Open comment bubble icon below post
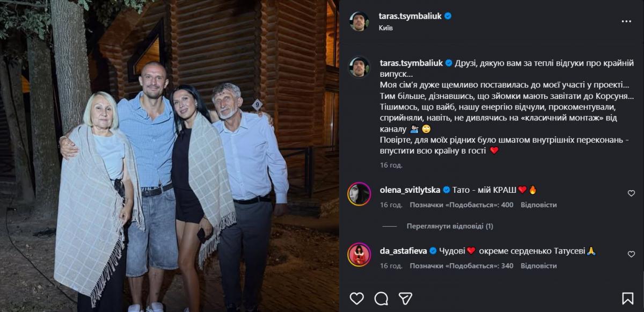 [x=381, y=299]
